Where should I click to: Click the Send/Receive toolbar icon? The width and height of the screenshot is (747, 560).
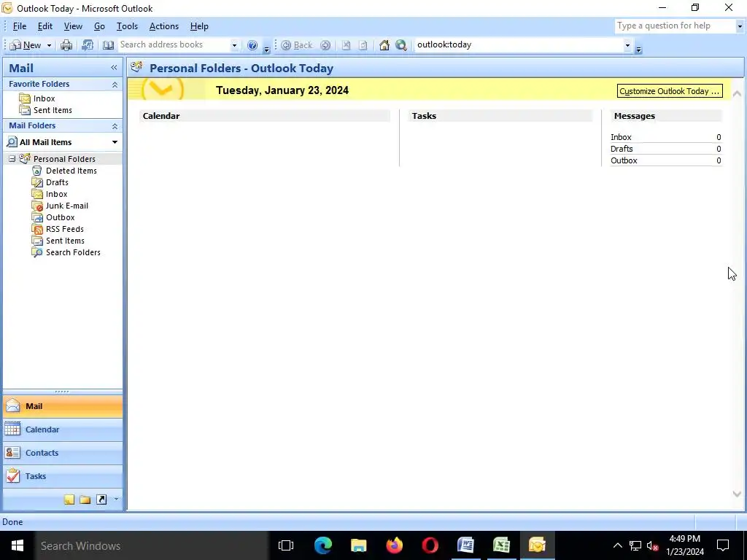pyautogui.click(x=88, y=45)
